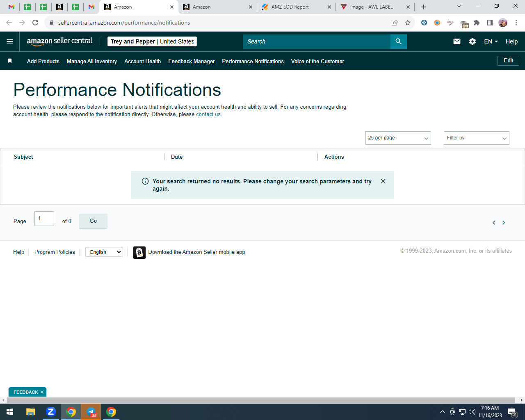The height and width of the screenshot is (420, 525).
Task: Click the bookmark icon in navigation bar
Action: pos(10,61)
